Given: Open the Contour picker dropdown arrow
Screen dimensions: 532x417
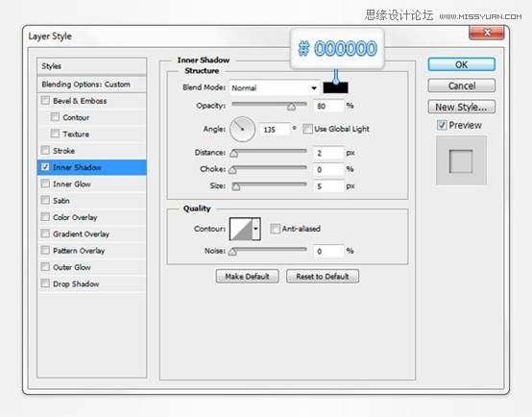Looking at the screenshot, I should pyautogui.click(x=255, y=229).
